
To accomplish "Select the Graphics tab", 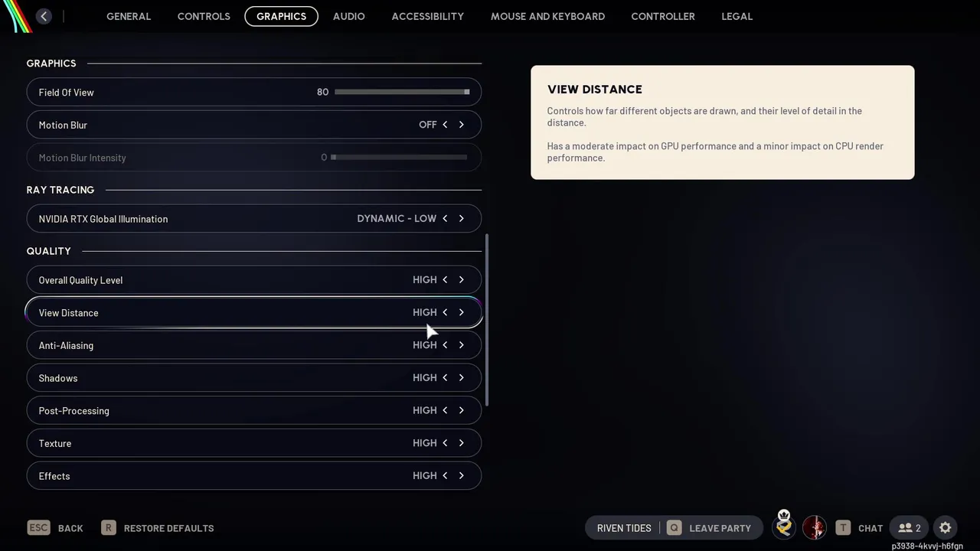I will tap(281, 16).
